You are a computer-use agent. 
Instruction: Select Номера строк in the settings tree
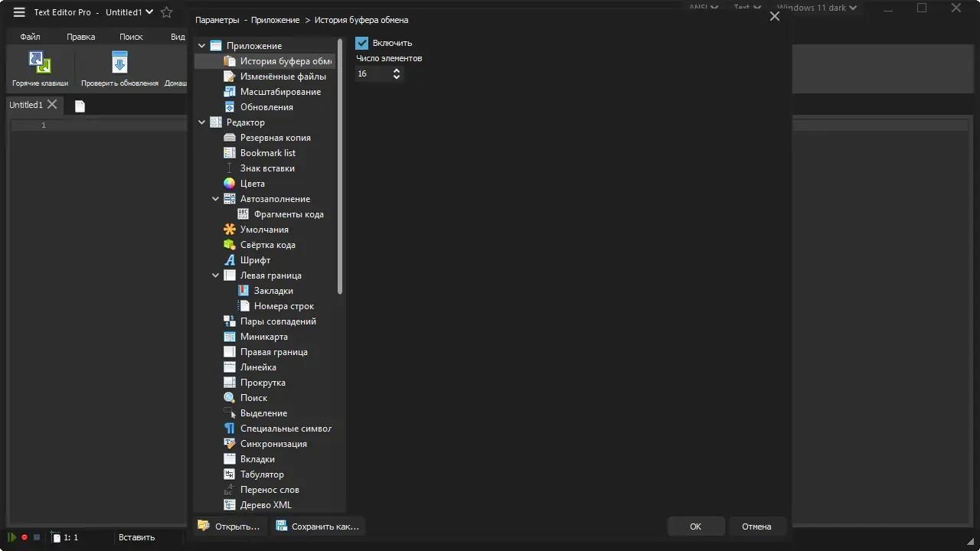click(284, 306)
